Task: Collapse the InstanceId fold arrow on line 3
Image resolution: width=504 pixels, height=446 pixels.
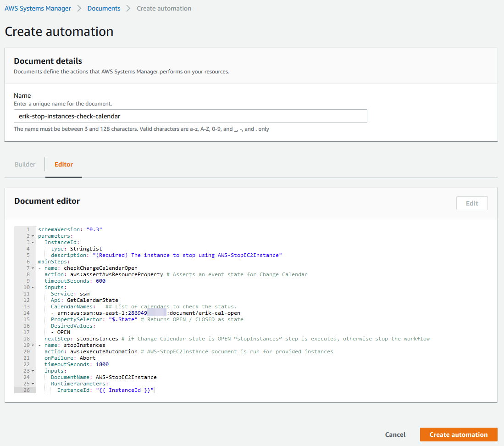Action: tap(33, 242)
